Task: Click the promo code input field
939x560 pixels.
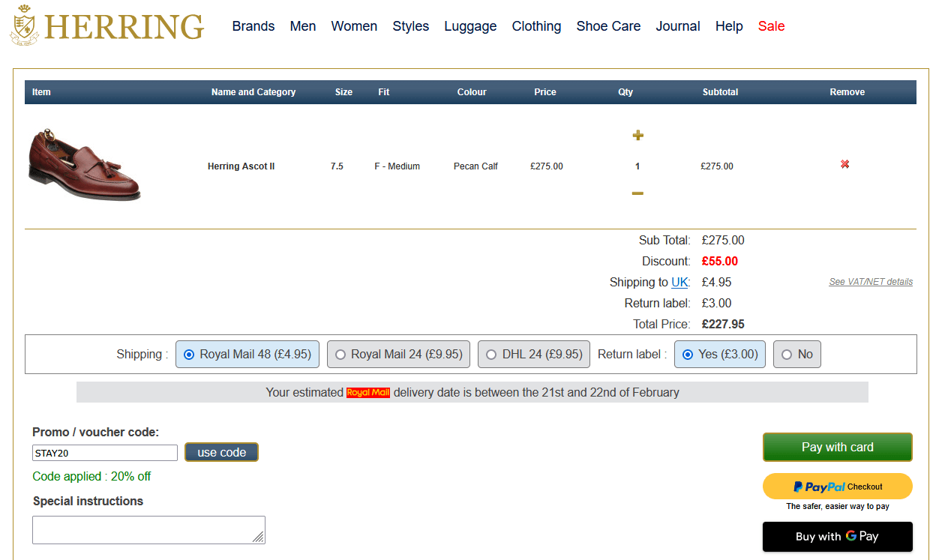Action: (x=105, y=453)
